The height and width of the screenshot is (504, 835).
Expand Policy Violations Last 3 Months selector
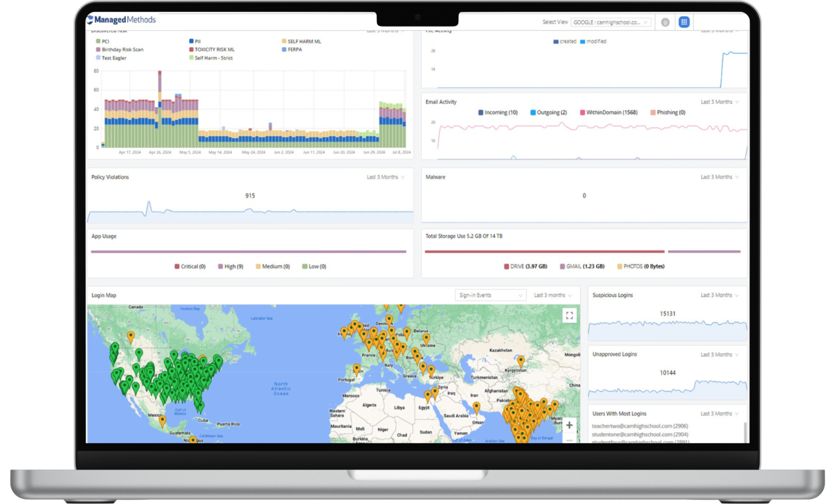(386, 177)
